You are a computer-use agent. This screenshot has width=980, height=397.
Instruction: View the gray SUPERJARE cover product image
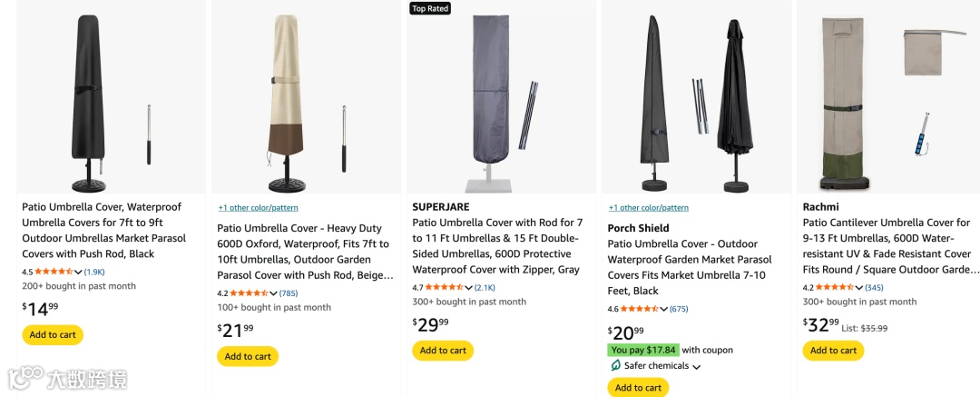pyautogui.click(x=501, y=98)
